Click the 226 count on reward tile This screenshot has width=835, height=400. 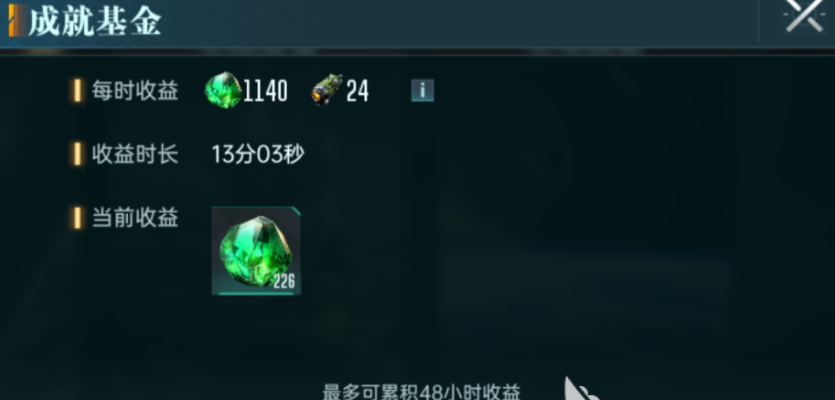(x=284, y=282)
